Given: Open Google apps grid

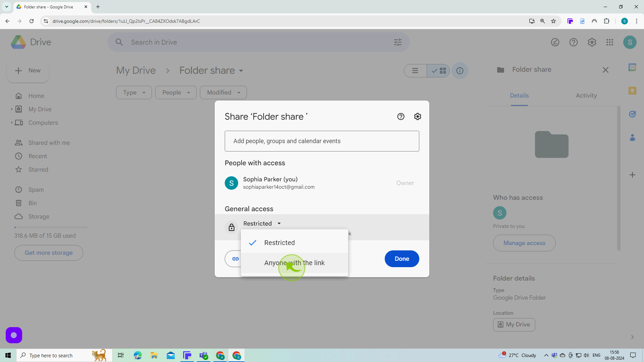Looking at the screenshot, I should (x=610, y=42).
